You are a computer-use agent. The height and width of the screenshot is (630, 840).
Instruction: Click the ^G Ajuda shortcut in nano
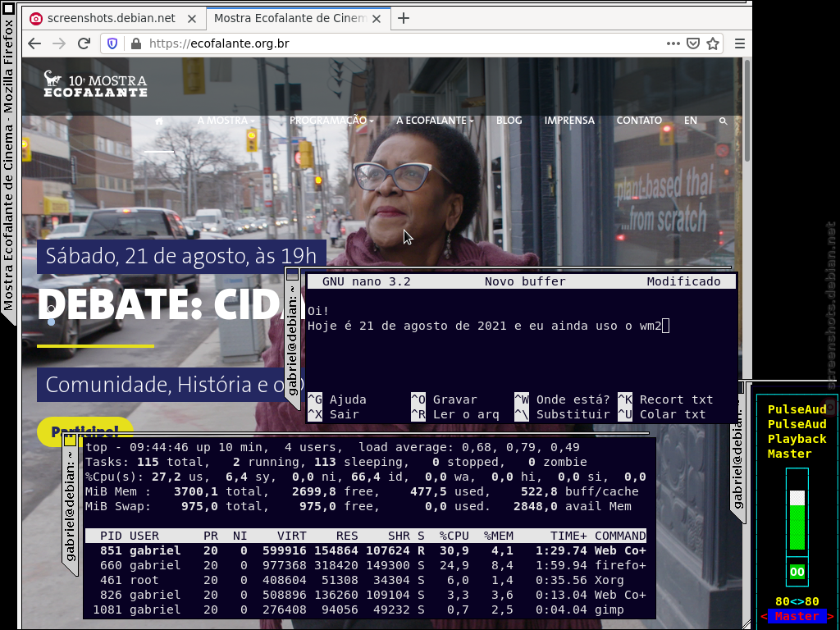tap(337, 399)
